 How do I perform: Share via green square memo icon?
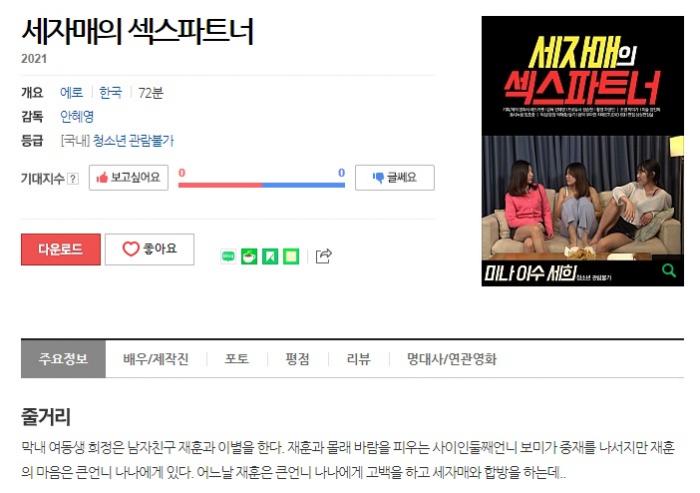tap(291, 256)
